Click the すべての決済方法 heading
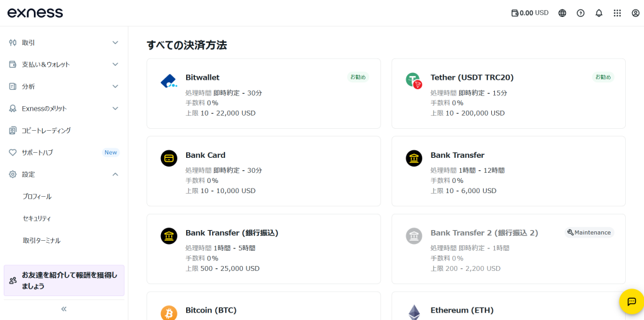The height and width of the screenshot is (320, 644). (186, 45)
